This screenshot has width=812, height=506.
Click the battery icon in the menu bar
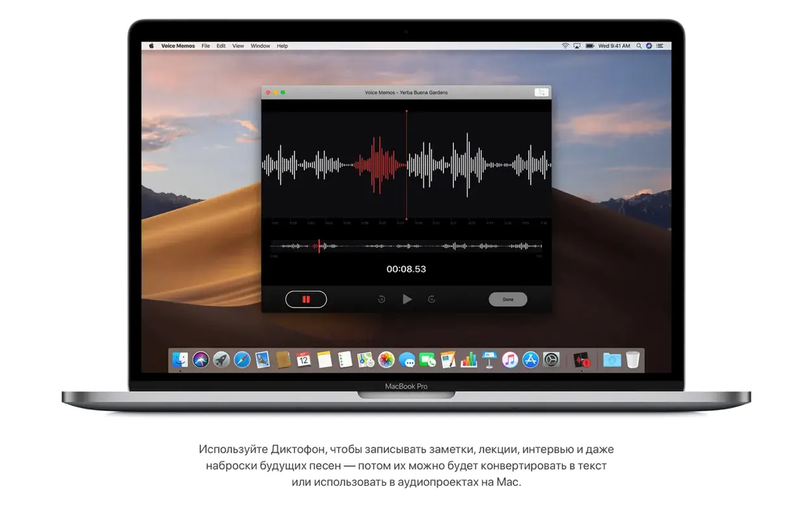click(x=590, y=46)
